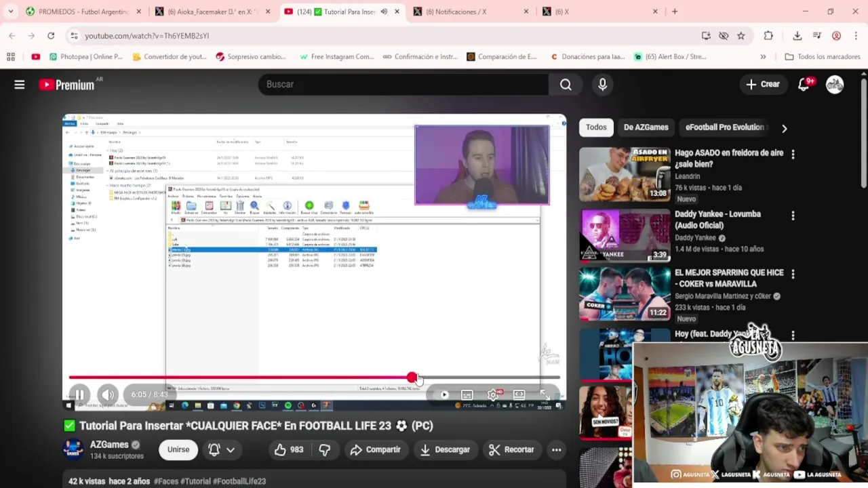The width and height of the screenshot is (868, 488).
Task: Bookmark this page with the star
Action: pos(741,35)
